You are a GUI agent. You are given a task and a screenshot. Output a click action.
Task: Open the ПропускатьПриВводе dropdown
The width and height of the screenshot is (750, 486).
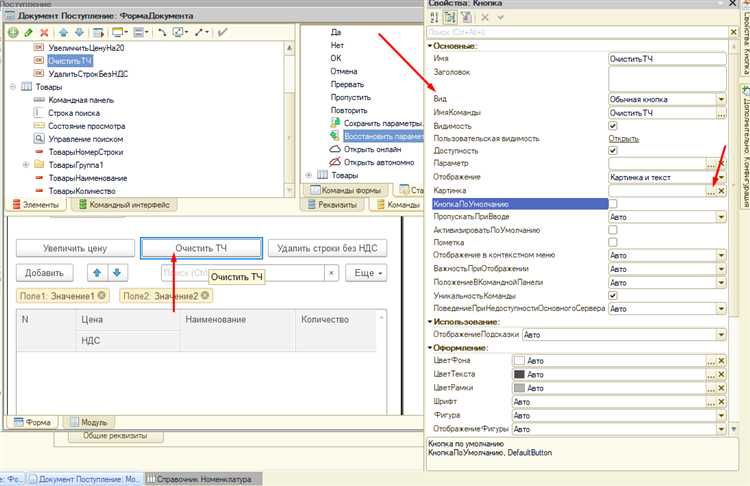[x=721, y=217]
